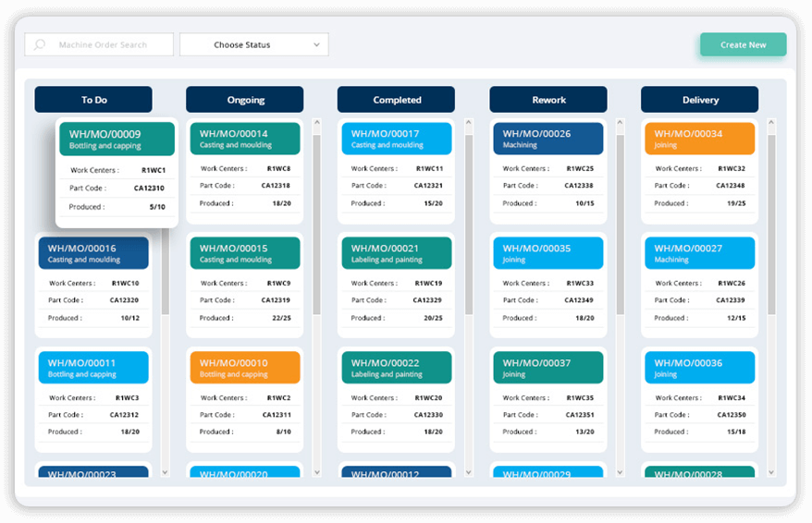Click scroll down arrow in Delivery column
812x523 pixels.
tap(771, 472)
